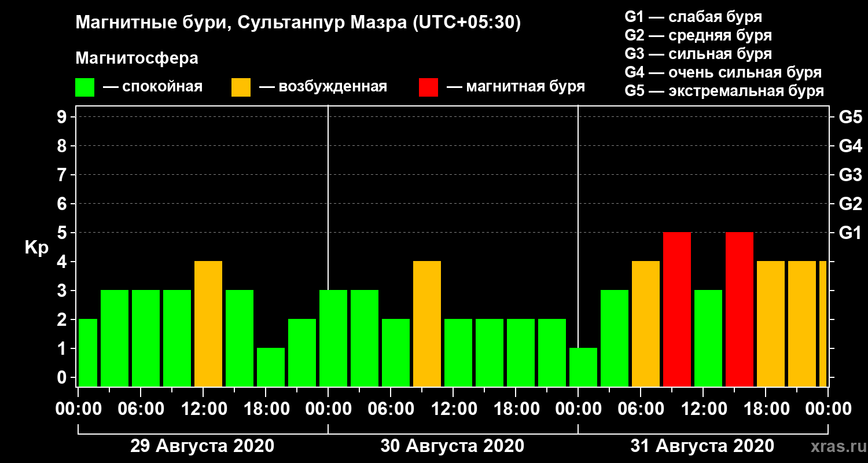Click the second red Kp 5 bar on 31 August
The width and height of the screenshot is (868, 463).
click(x=740, y=310)
